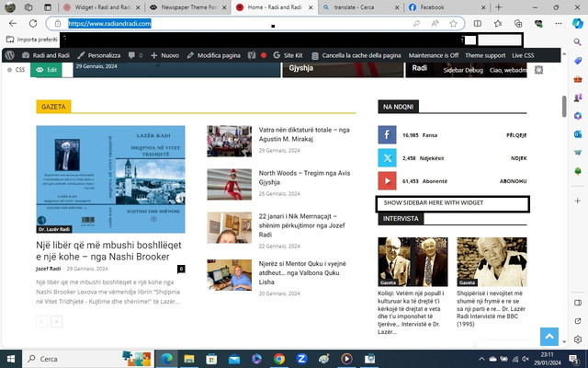Open a new browser tab
The image size is (588, 368).
(x=498, y=7)
